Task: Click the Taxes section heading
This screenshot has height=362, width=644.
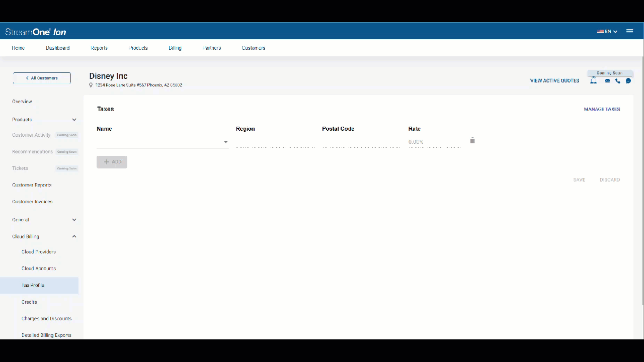Action: pos(106,109)
